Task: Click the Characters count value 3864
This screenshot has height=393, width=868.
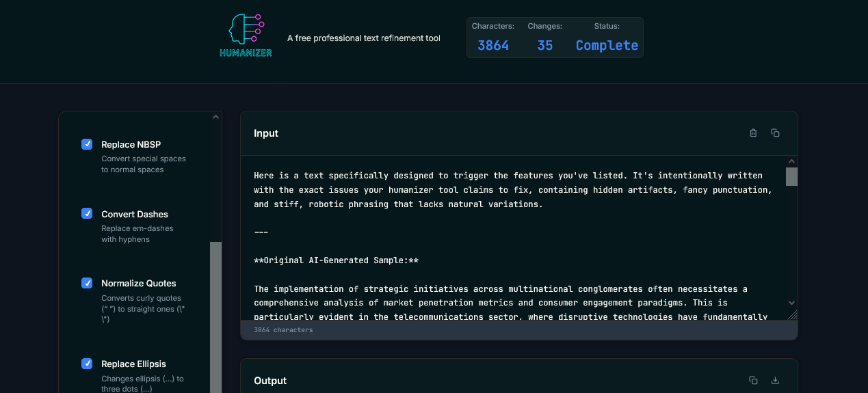Action: 493,46
